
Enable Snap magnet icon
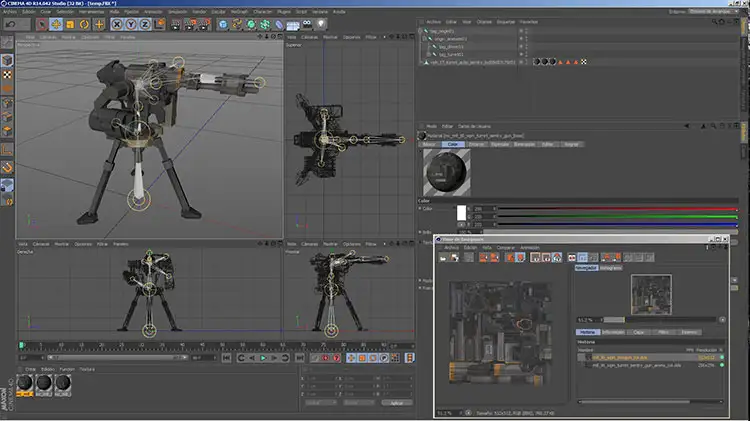(7, 167)
